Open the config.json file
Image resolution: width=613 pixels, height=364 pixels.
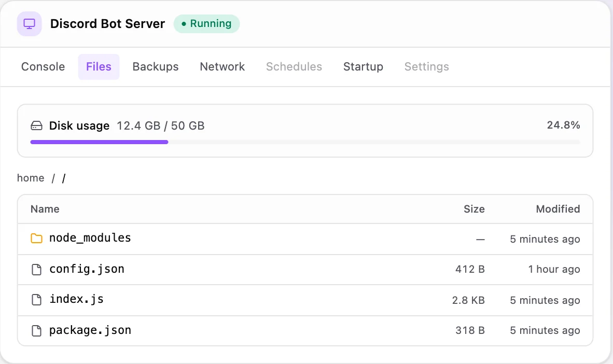(x=87, y=269)
